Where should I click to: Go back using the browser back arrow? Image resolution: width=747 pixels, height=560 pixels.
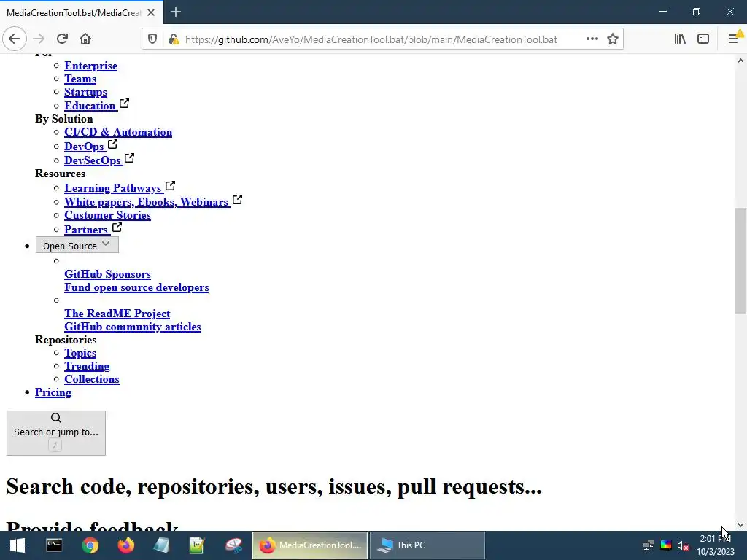(15, 39)
